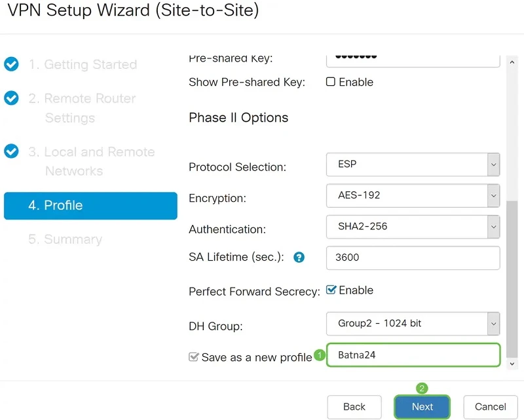Image resolution: width=524 pixels, height=420 pixels.
Task: Click the Getting Started completed checkmark icon
Action: click(11, 64)
